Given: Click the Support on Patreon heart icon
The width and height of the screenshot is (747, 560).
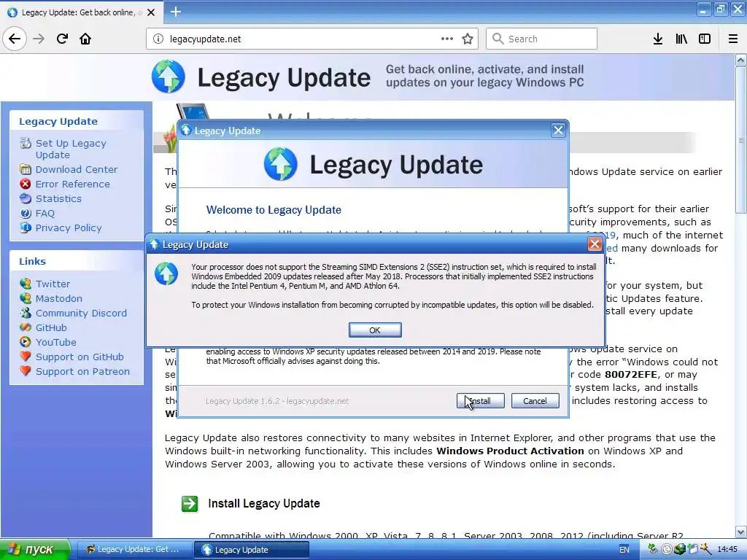Looking at the screenshot, I should pos(26,371).
